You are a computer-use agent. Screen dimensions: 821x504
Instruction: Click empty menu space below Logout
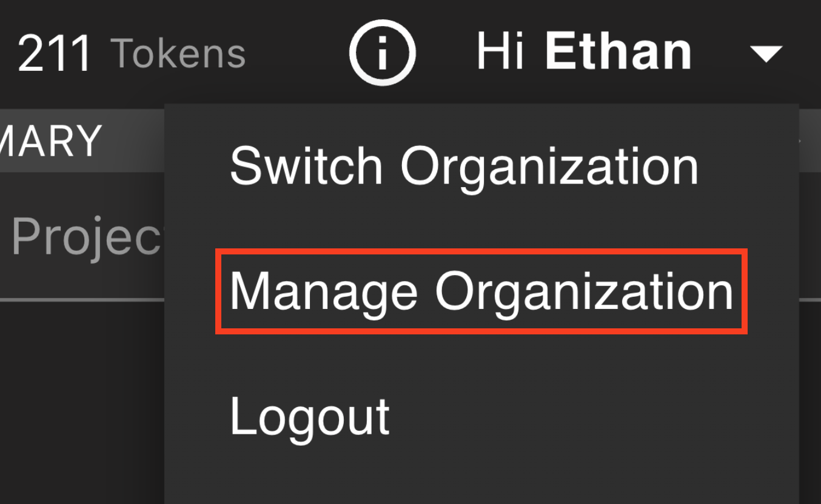(x=481, y=476)
